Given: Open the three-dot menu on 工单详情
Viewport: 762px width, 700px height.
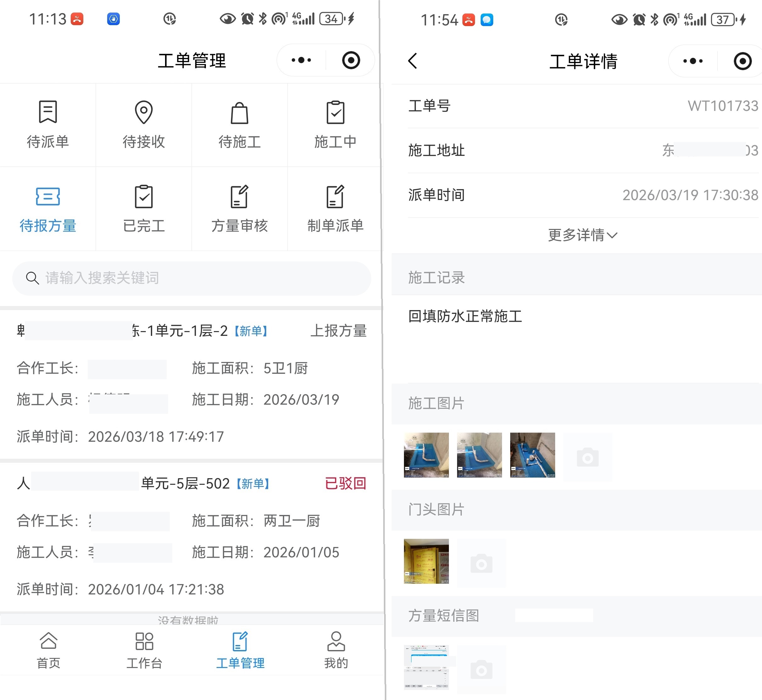Looking at the screenshot, I should (x=693, y=61).
